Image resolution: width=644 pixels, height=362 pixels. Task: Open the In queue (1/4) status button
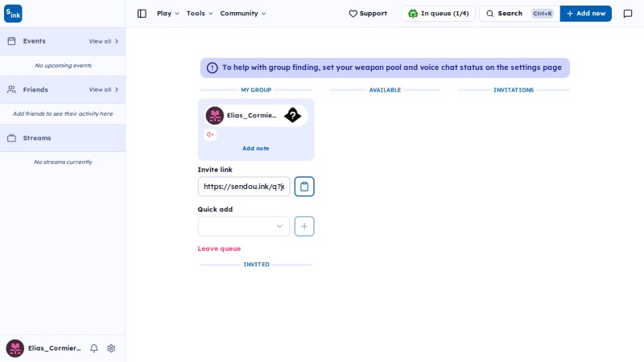tap(438, 14)
